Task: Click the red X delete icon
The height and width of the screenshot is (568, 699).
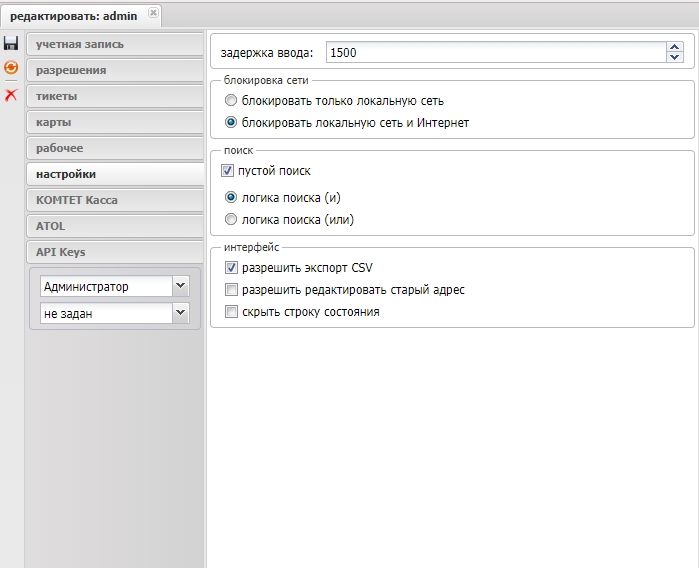Action: click(11, 95)
